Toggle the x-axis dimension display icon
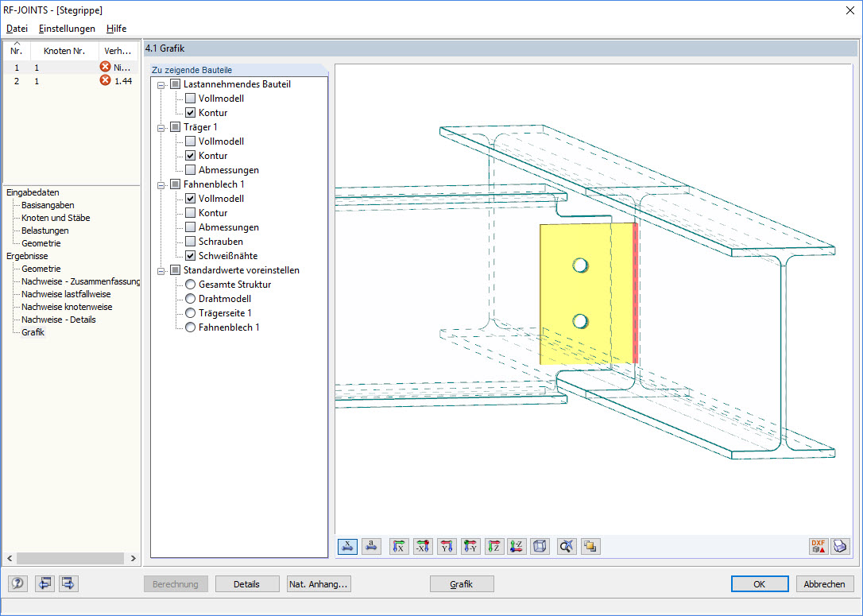 (x=347, y=546)
